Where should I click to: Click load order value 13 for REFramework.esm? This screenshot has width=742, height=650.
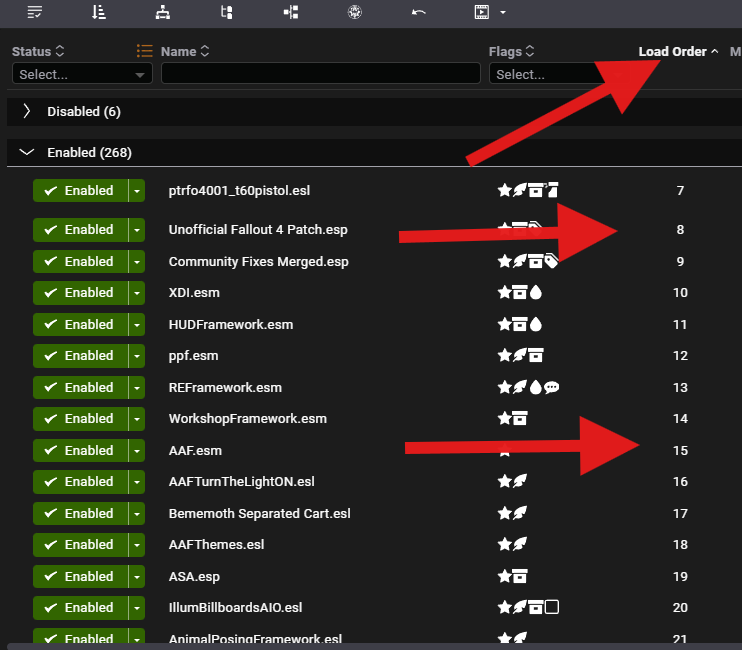(680, 387)
